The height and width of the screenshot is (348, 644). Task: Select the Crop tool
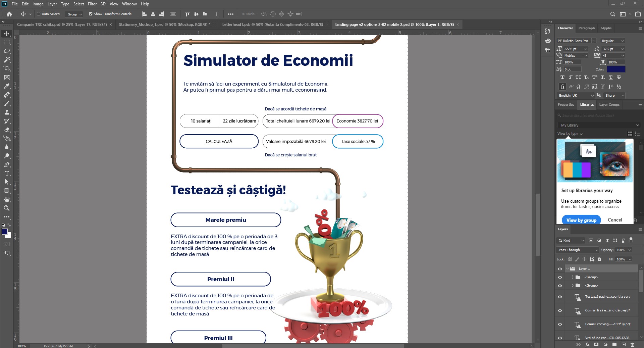(x=7, y=68)
